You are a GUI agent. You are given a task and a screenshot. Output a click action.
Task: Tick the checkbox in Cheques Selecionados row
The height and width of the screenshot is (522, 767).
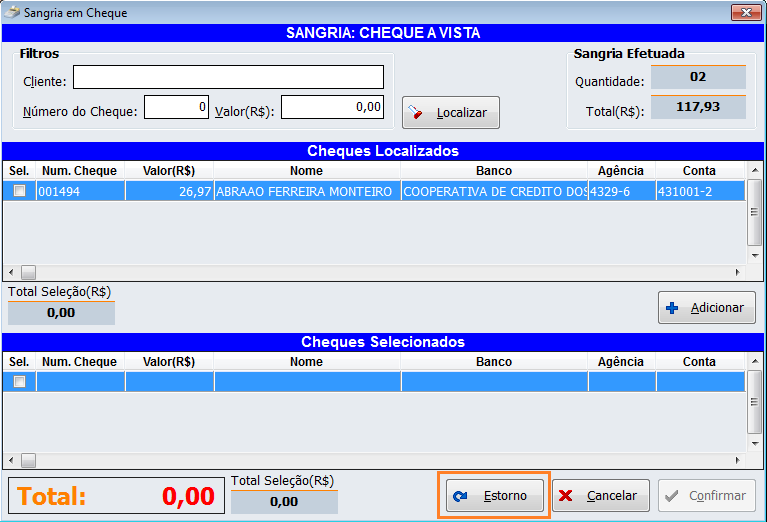pos(19,381)
